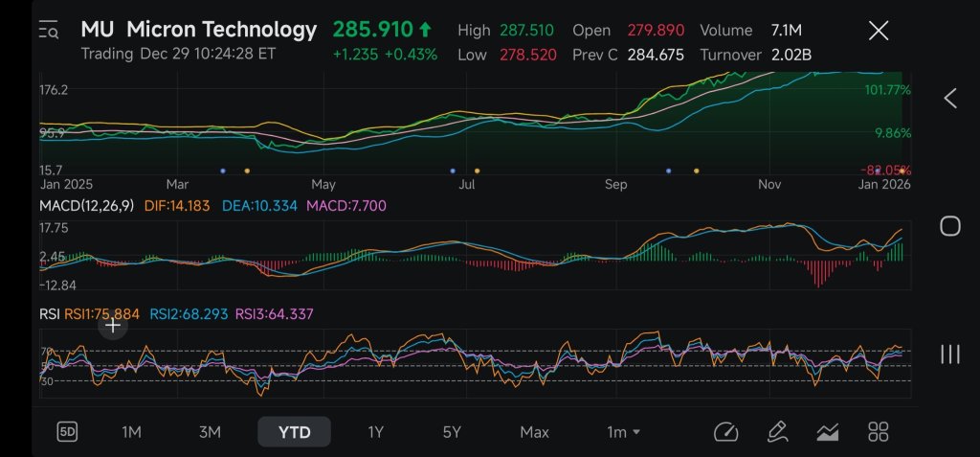980x457 pixels.
Task: Click the 176.2 price axis label
Action: [54, 89]
